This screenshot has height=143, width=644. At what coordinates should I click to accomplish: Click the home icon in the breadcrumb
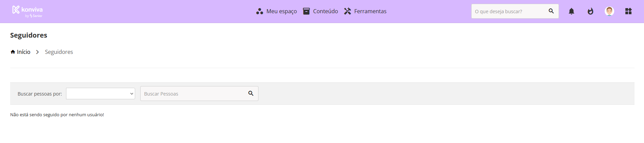click(x=13, y=52)
